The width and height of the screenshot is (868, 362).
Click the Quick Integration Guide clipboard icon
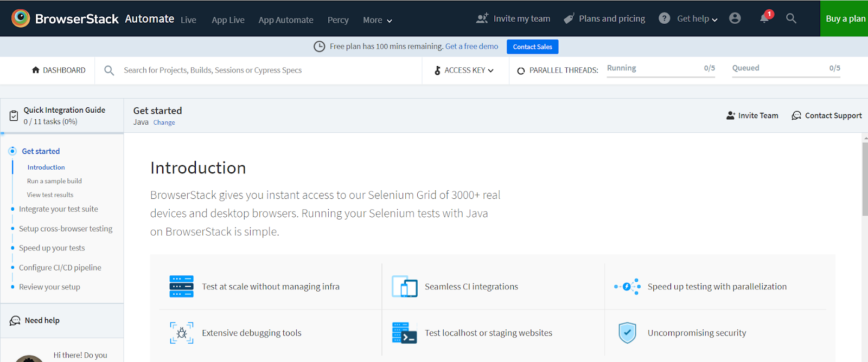[14, 115]
